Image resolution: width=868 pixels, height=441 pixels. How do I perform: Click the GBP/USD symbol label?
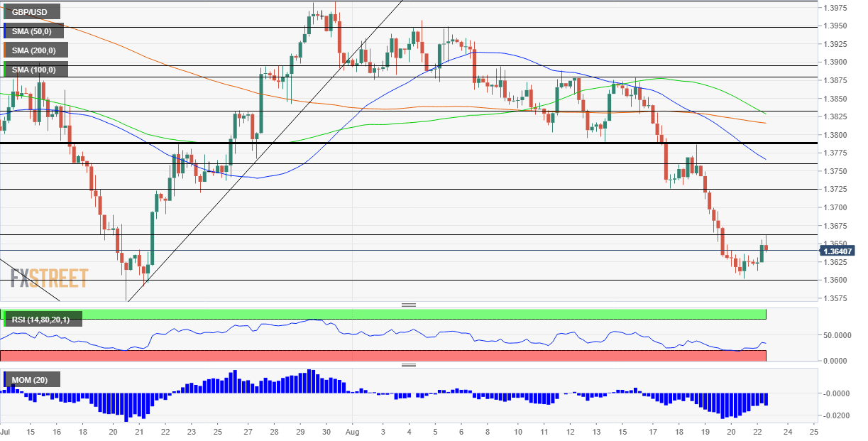point(31,11)
